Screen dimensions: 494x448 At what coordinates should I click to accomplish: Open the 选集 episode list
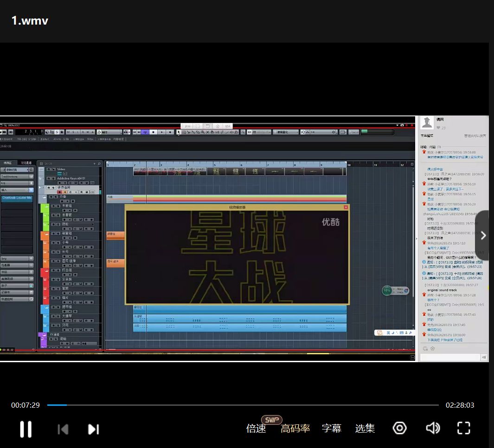pyautogui.click(x=365, y=428)
